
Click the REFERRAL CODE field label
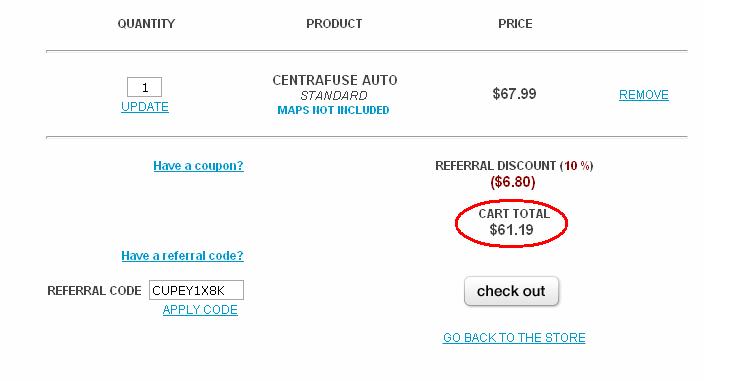[x=94, y=291]
